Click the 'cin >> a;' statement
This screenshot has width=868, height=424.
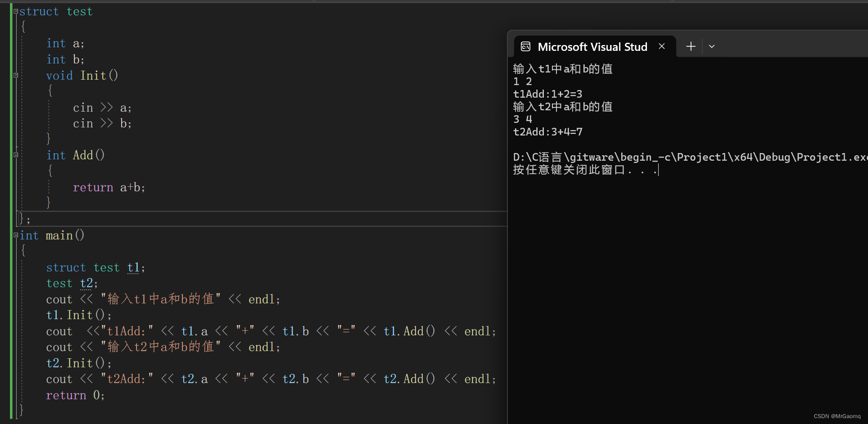click(x=102, y=108)
